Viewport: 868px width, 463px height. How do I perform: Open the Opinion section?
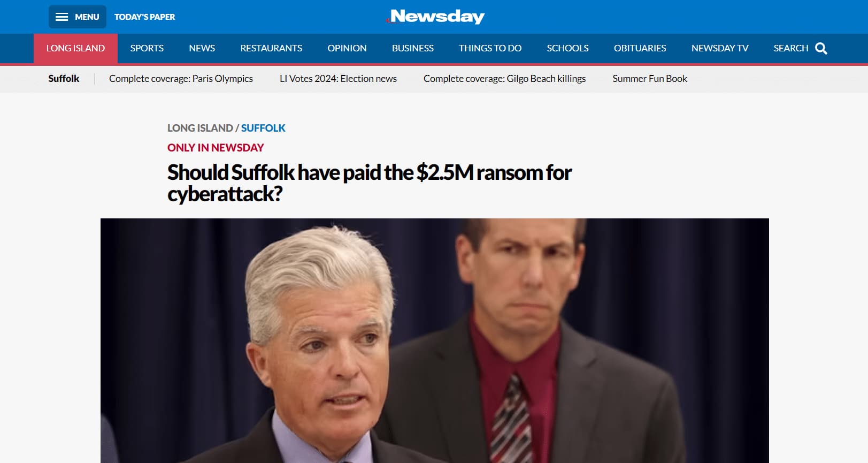pos(347,48)
